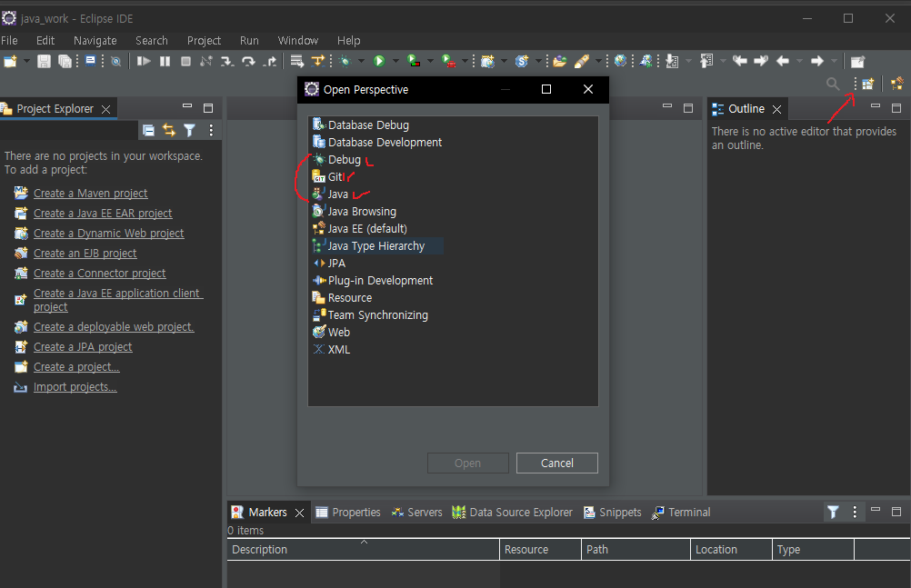The image size is (911, 588).
Task: Open the Edit menu
Action: pos(45,41)
